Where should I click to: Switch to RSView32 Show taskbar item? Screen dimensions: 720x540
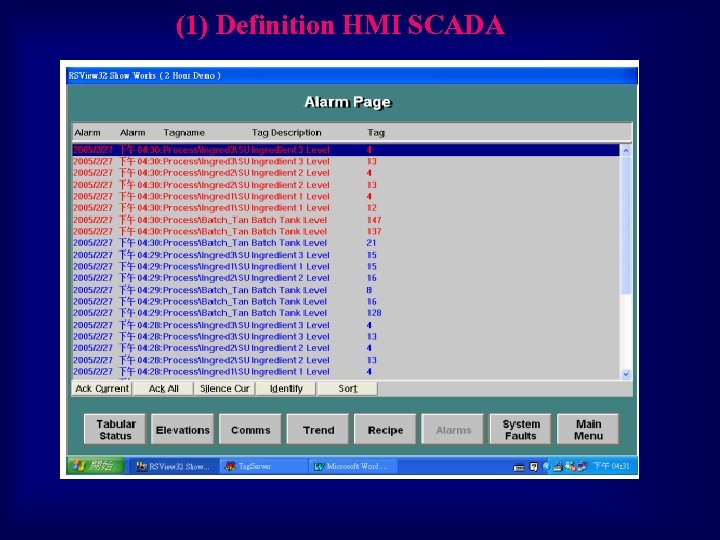pyautogui.click(x=173, y=467)
